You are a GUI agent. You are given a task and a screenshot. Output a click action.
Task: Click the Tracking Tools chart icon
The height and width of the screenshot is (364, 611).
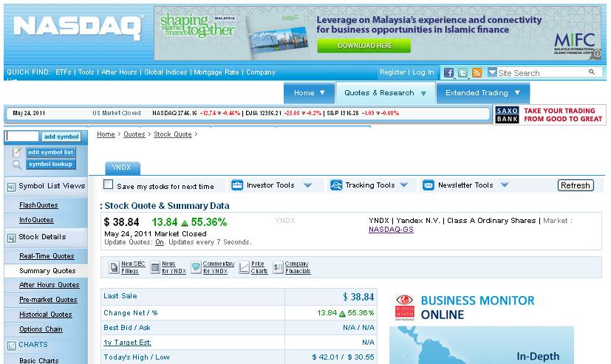click(336, 185)
